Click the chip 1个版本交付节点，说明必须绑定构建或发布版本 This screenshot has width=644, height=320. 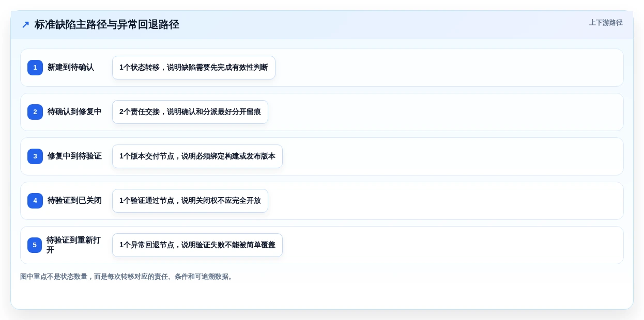[x=197, y=156]
